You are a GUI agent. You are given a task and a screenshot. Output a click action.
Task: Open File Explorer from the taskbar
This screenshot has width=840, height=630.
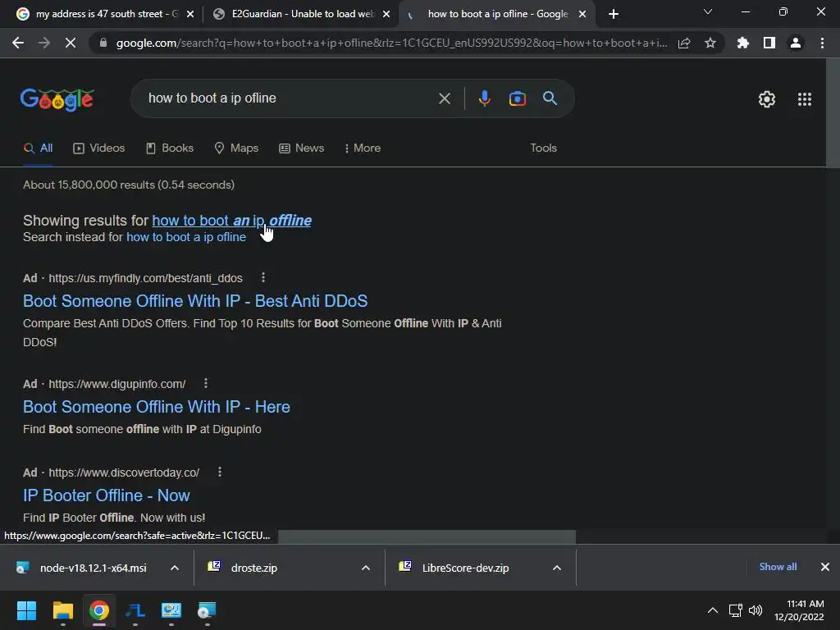click(x=62, y=610)
